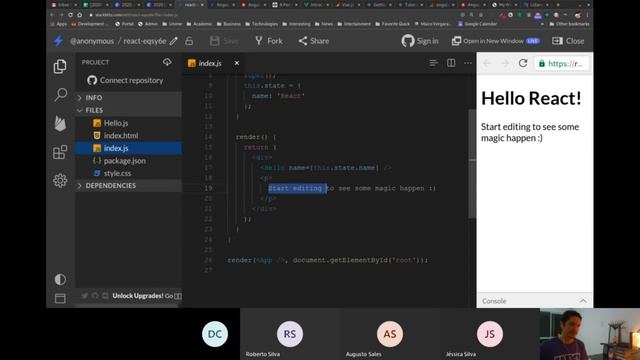Click the StackBlitz lightning bolt logo
Viewport: 640px width, 360px height.
[x=58, y=41]
